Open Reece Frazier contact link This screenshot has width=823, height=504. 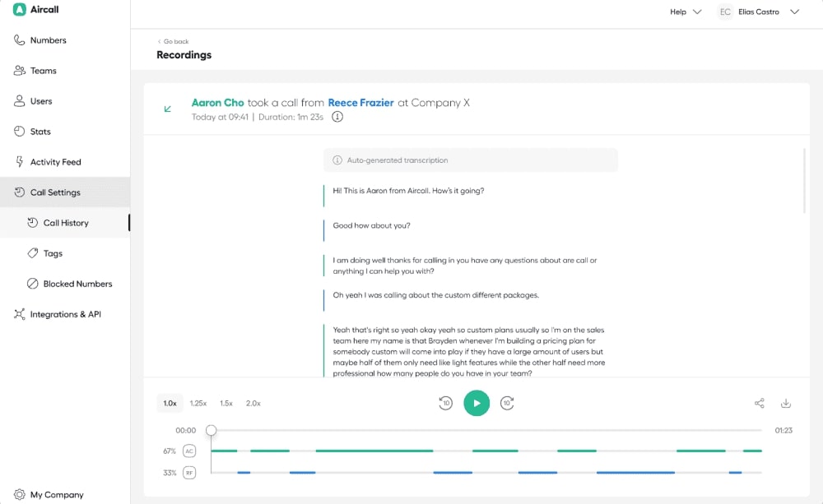[x=360, y=103]
